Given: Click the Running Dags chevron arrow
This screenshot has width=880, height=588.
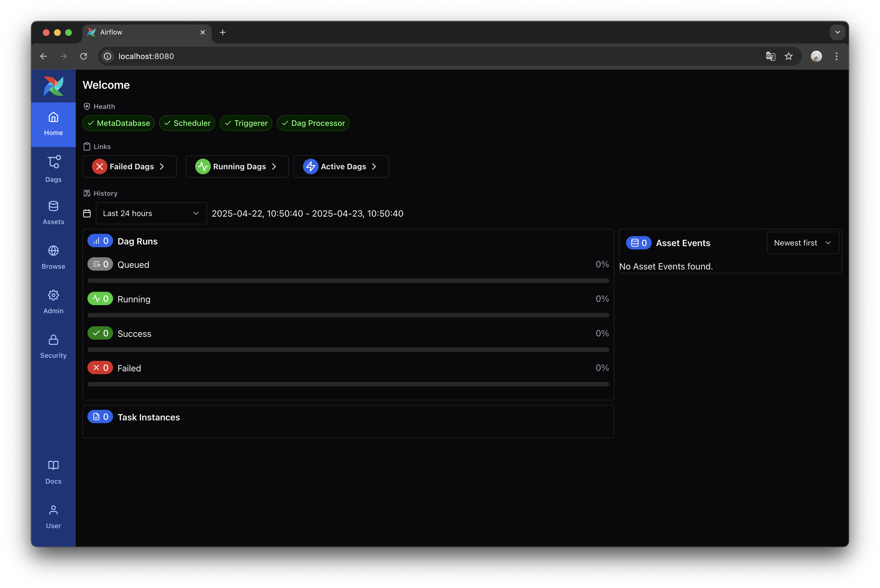Looking at the screenshot, I should coord(274,166).
